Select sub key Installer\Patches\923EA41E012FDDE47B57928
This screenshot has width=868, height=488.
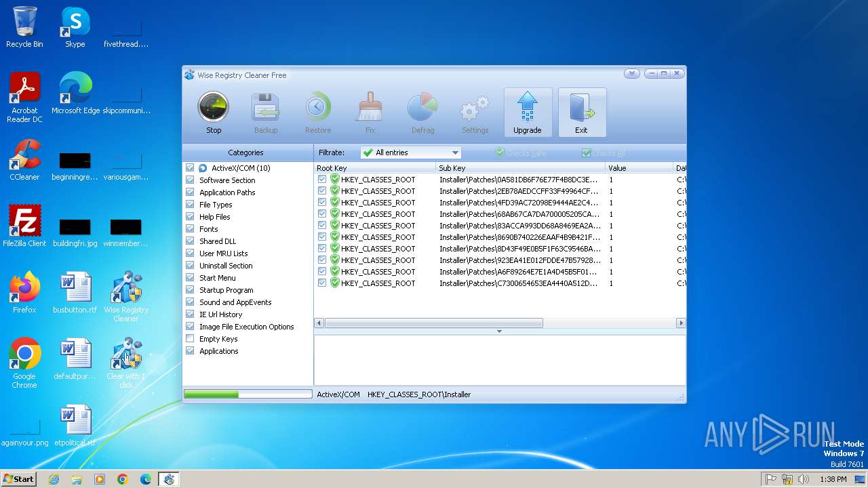coord(519,260)
